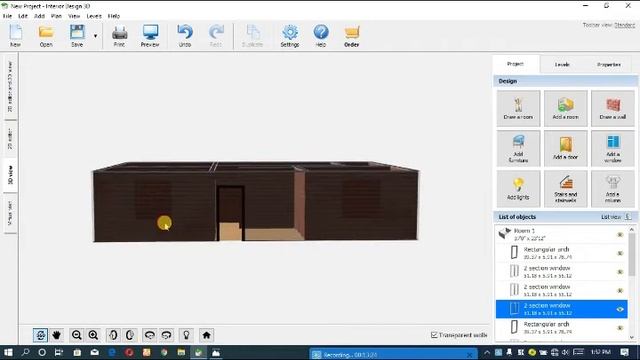Open the Levels menu
Screen dimensions: 640x360
coord(94,16)
